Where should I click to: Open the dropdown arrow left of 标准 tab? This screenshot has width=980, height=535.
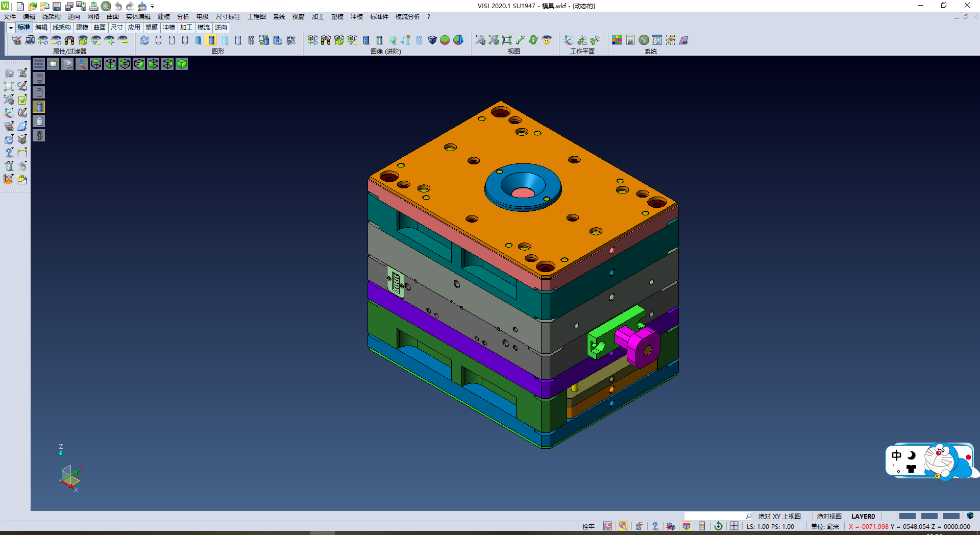point(11,28)
